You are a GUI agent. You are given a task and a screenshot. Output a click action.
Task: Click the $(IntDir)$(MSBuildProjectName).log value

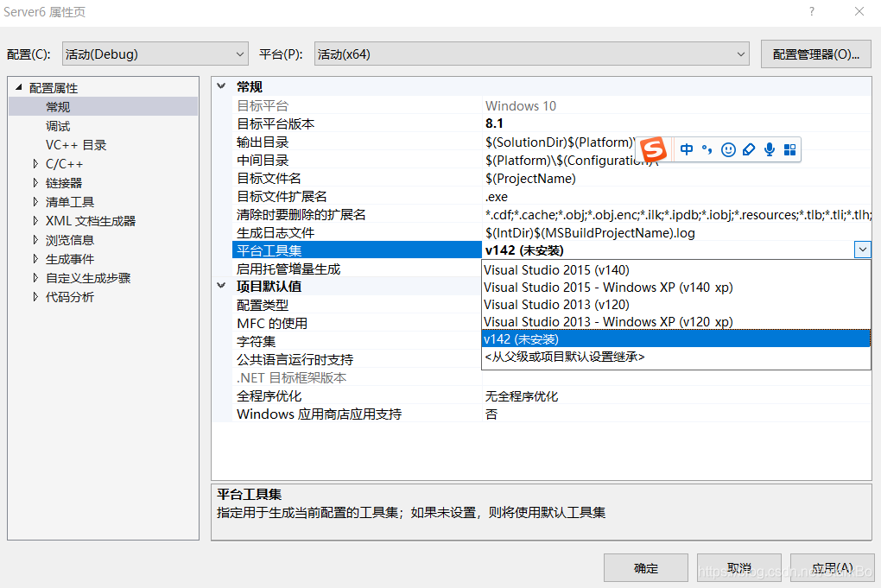[590, 232]
